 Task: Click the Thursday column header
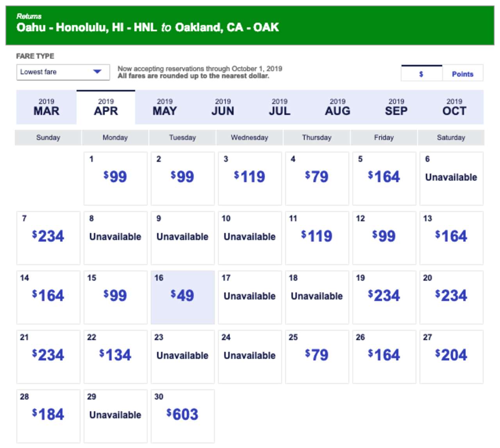tap(317, 138)
